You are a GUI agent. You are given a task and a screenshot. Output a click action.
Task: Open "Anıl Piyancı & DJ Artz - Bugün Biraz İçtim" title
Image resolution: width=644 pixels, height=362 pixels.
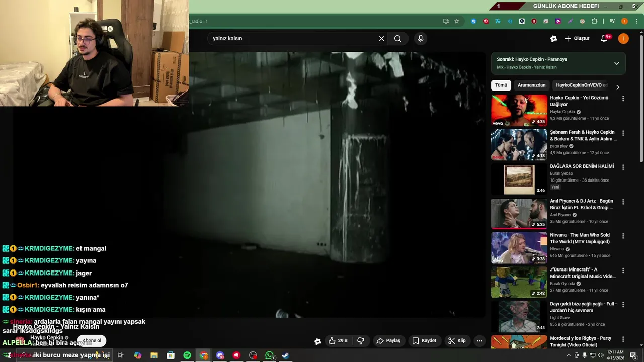(x=582, y=204)
